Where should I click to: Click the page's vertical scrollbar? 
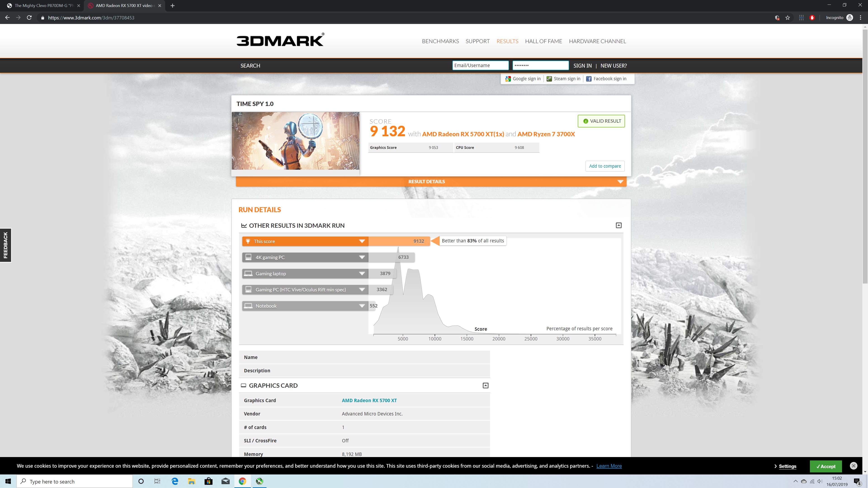click(x=865, y=157)
